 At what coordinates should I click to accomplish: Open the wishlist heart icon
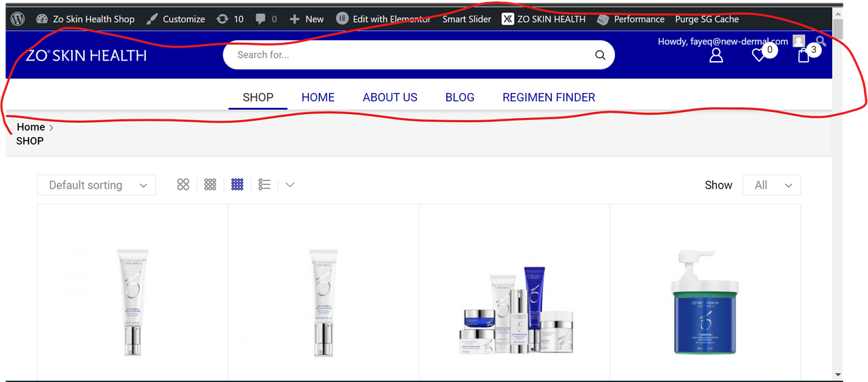point(759,56)
